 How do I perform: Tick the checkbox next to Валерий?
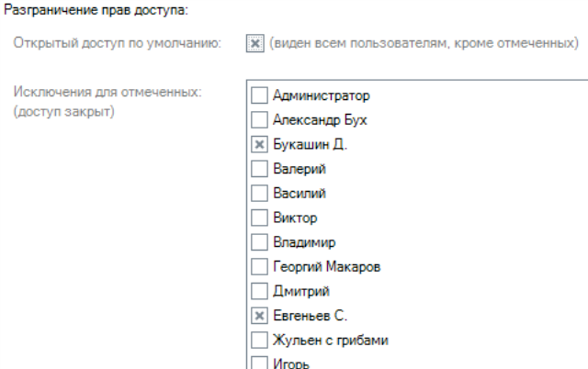(x=260, y=169)
